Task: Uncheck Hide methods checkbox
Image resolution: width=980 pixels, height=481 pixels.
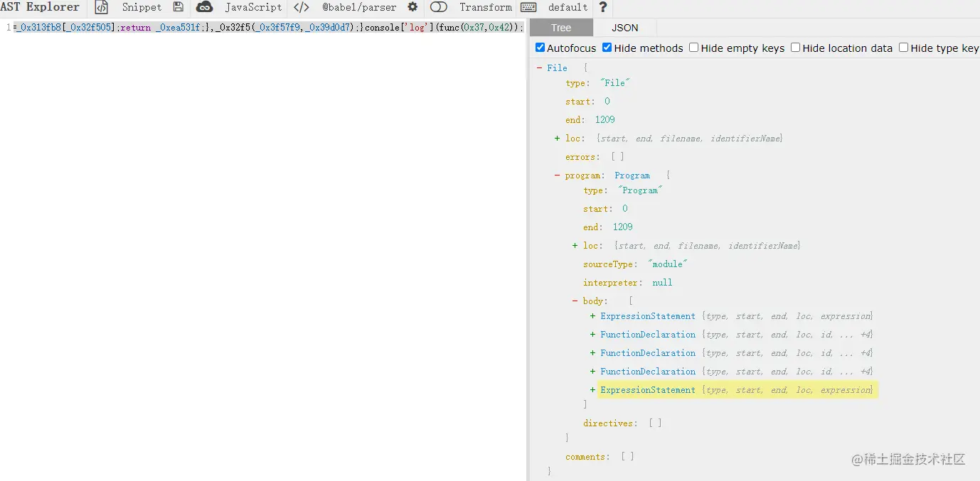Action: (607, 48)
